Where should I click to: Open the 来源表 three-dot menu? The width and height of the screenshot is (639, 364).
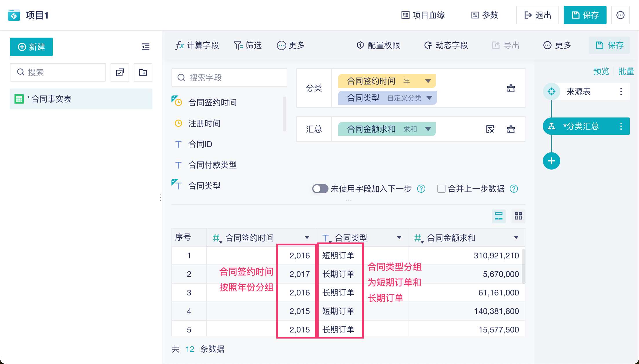point(621,91)
